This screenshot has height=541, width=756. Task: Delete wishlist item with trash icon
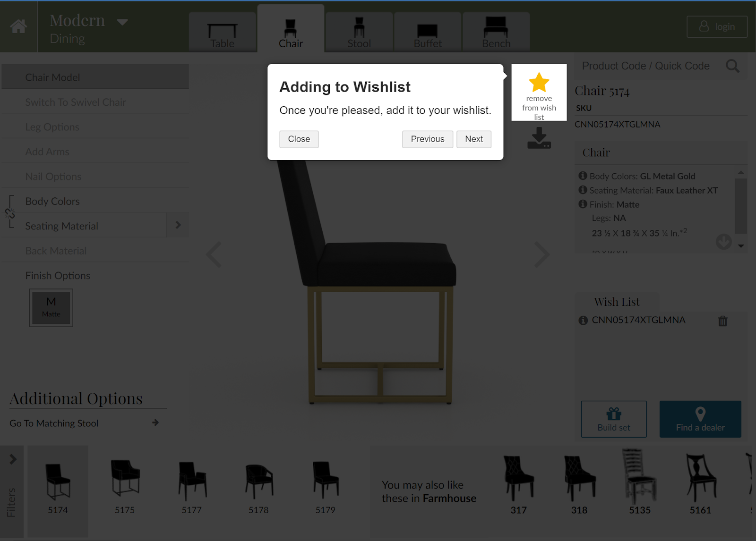[x=722, y=321]
